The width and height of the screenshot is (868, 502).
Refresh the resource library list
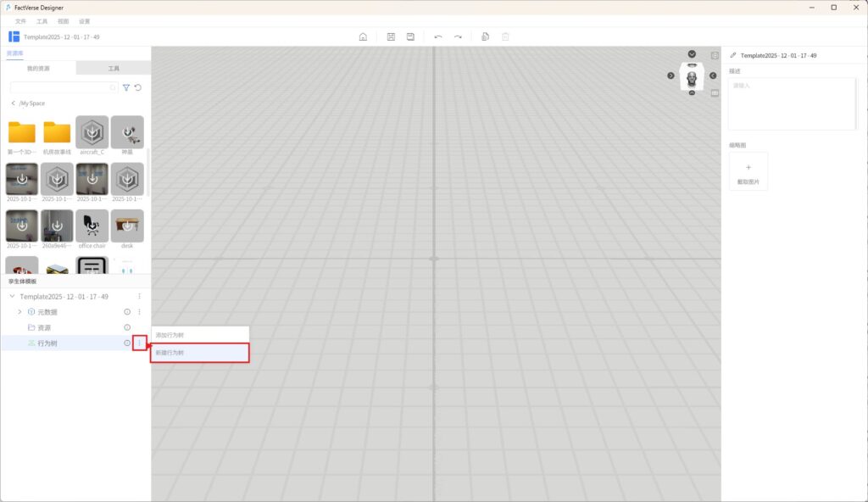138,87
